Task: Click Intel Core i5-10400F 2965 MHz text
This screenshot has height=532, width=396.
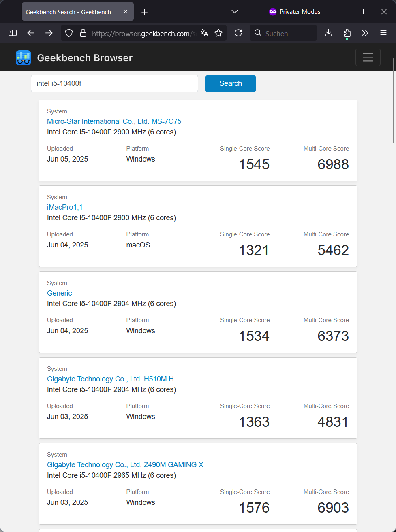Action: 111,475
